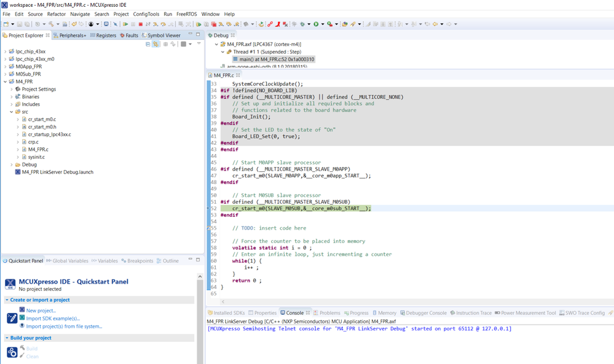The image size is (614, 364).
Task: Select the Project Settings node
Action: [x=39, y=89]
